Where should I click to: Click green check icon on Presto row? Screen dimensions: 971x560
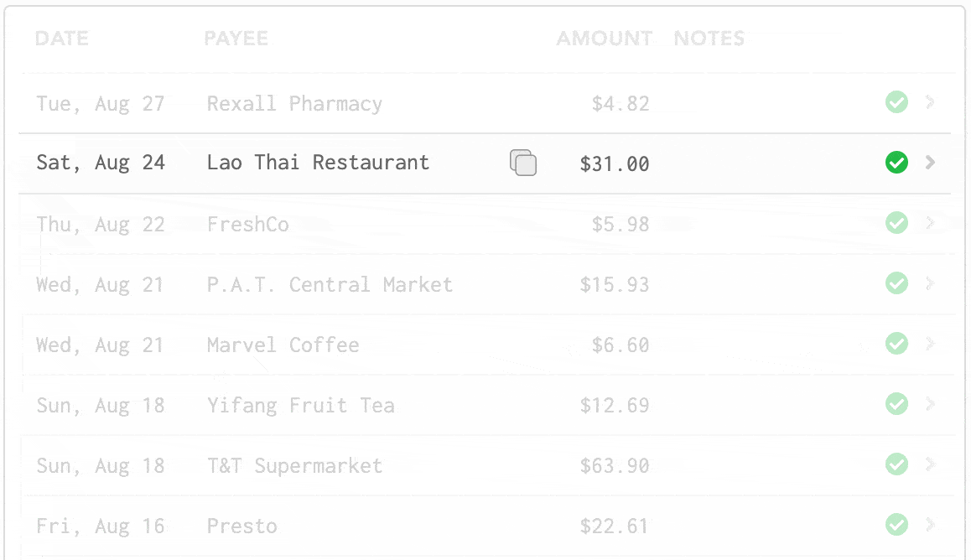[x=896, y=525]
